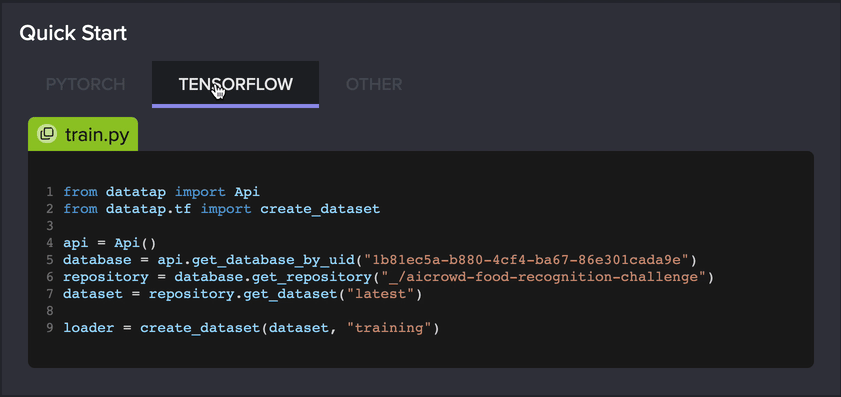Click create_dataset in the import line
Image resolution: width=841 pixels, height=397 pixels.
[x=320, y=209]
